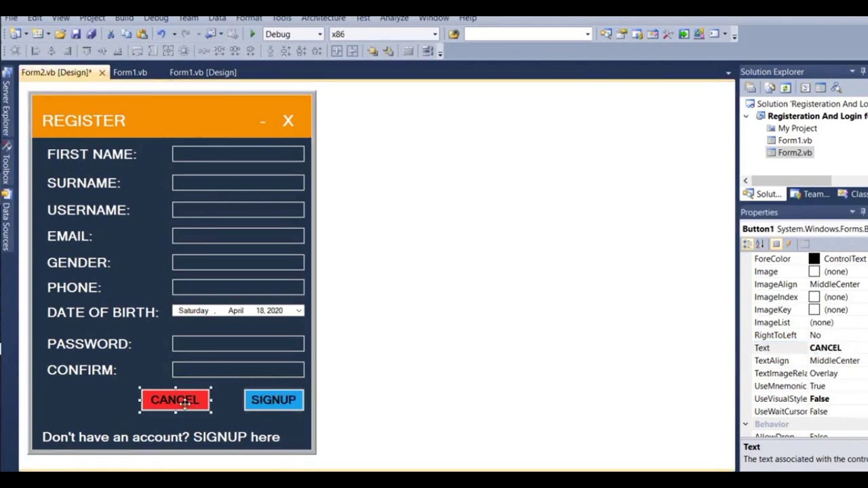Click the Find in Files icon
The height and width of the screenshot is (488, 868).
[454, 34]
